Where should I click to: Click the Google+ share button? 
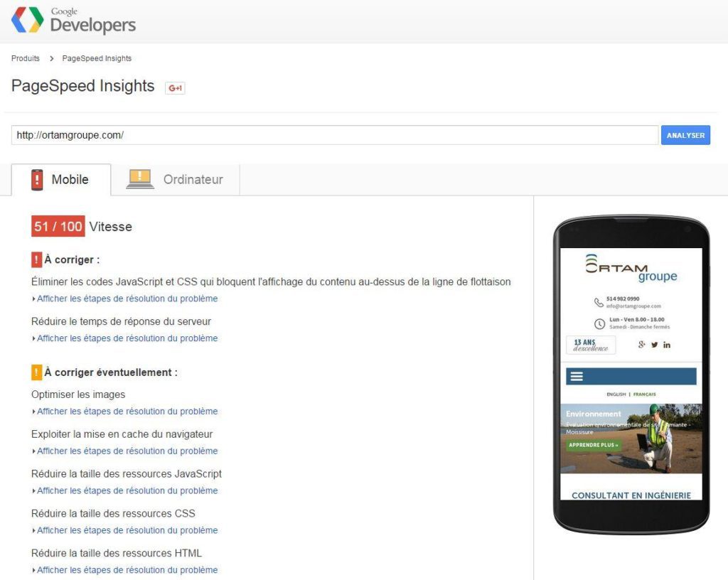coord(175,87)
